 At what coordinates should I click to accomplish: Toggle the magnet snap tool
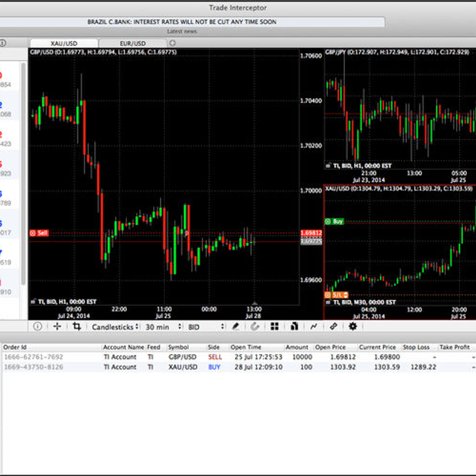click(x=255, y=326)
